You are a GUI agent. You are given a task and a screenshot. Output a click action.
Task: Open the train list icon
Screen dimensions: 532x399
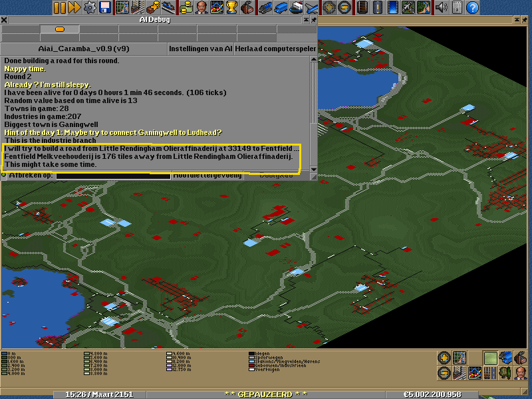point(265,7)
